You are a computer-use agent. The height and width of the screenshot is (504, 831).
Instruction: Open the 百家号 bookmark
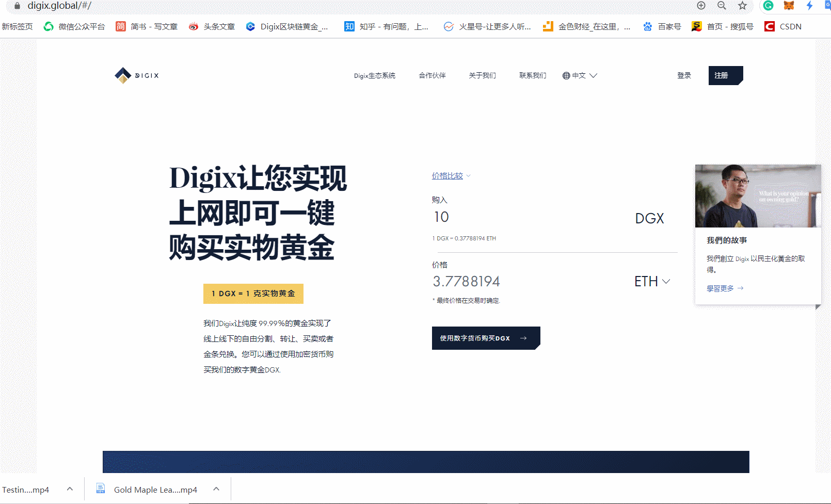tap(662, 26)
